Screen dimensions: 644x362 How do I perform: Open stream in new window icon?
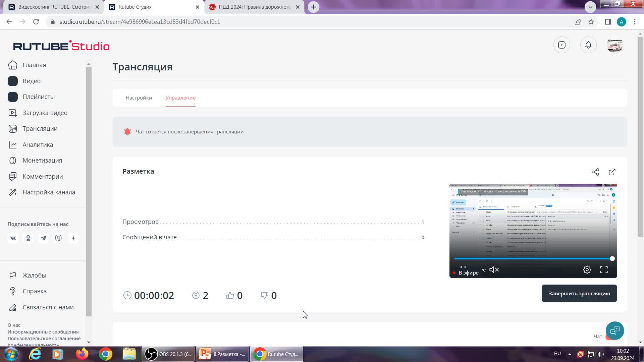point(612,172)
